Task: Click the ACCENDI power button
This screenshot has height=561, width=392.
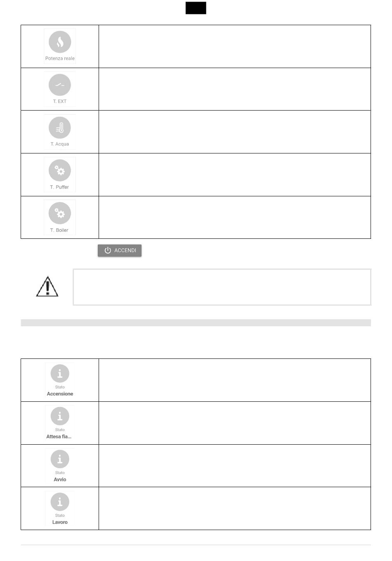Action: [120, 250]
